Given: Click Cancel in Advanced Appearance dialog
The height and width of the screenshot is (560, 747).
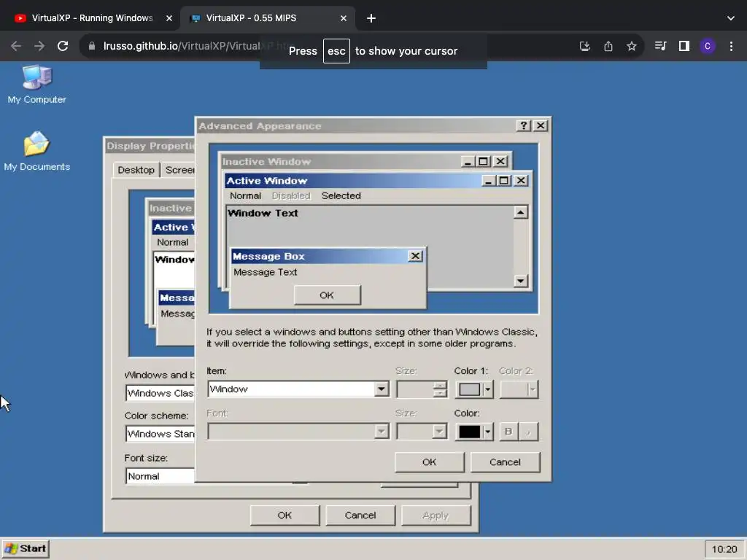Looking at the screenshot, I should (505, 462).
